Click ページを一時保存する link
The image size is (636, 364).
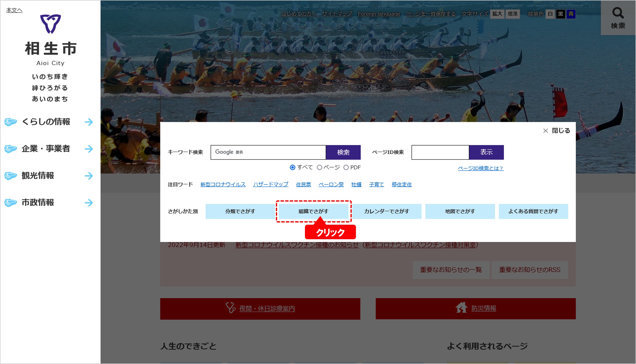[x=431, y=14]
